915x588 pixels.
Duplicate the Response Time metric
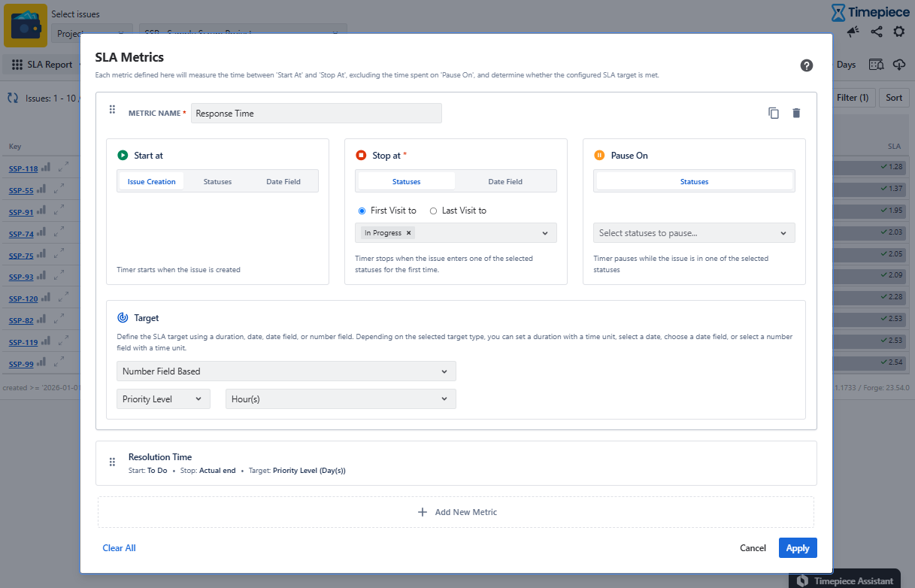[774, 113]
